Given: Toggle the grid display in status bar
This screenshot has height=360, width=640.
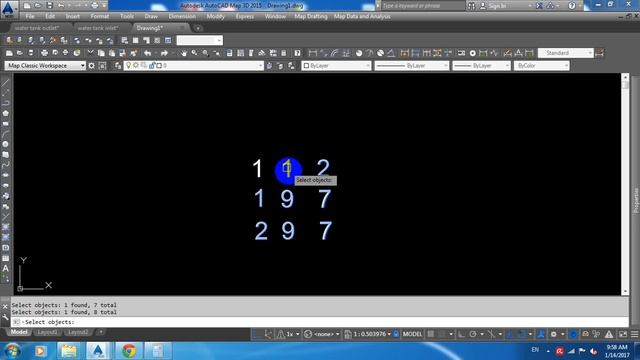Looking at the screenshot, I should pos(431,334).
